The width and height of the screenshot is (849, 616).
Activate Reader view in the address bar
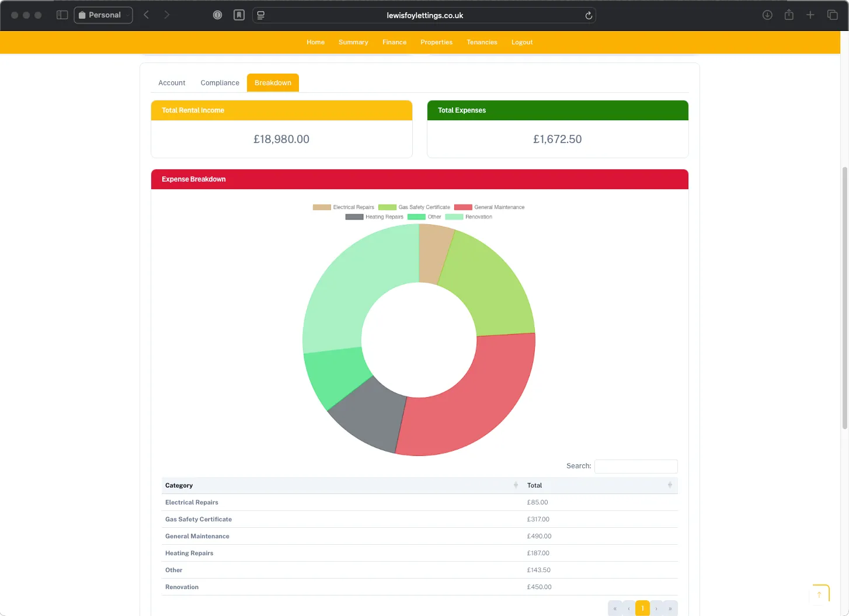click(x=260, y=15)
